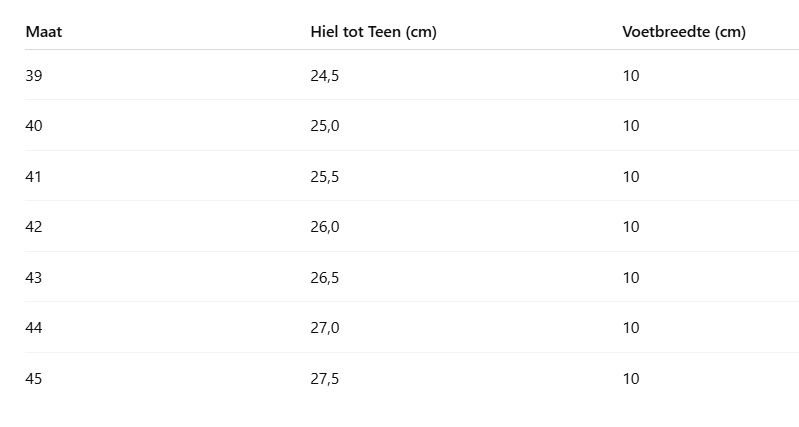Click the 26,5 heel-to-toe value
The image size is (799, 427).
[x=325, y=278]
